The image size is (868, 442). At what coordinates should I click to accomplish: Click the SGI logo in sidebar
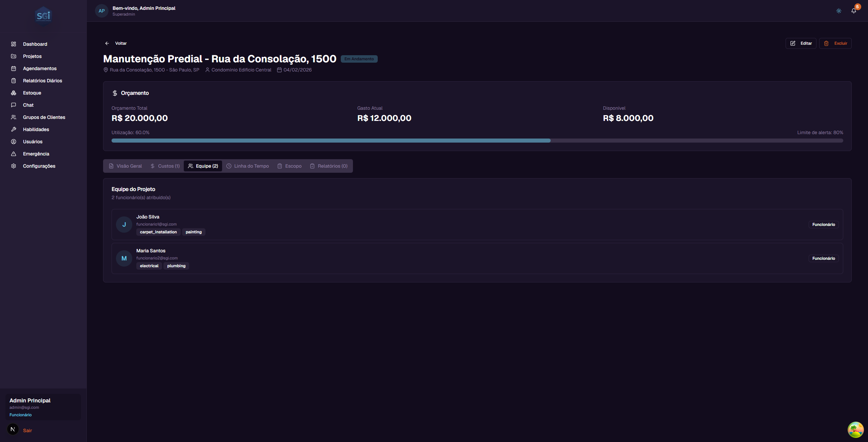coord(43,16)
